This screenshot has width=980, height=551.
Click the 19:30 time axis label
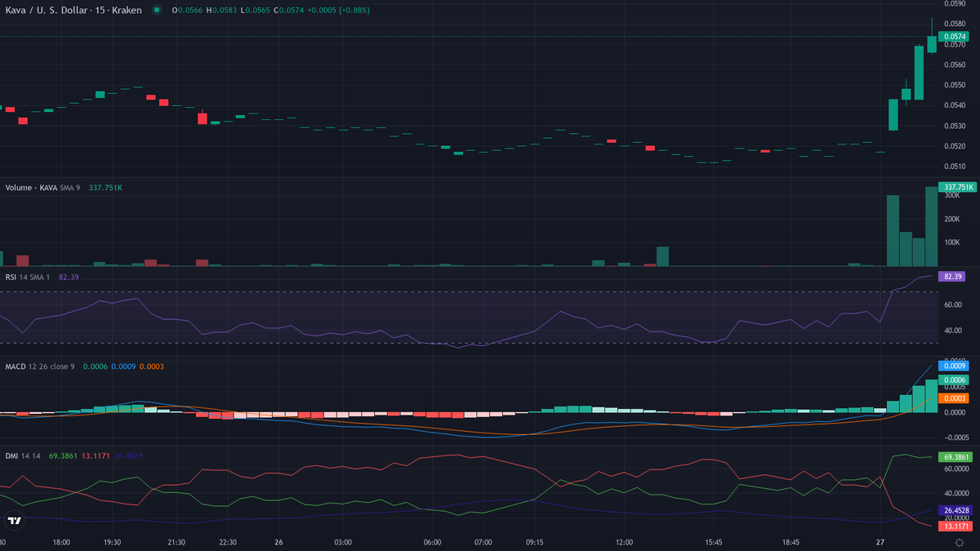click(x=112, y=542)
